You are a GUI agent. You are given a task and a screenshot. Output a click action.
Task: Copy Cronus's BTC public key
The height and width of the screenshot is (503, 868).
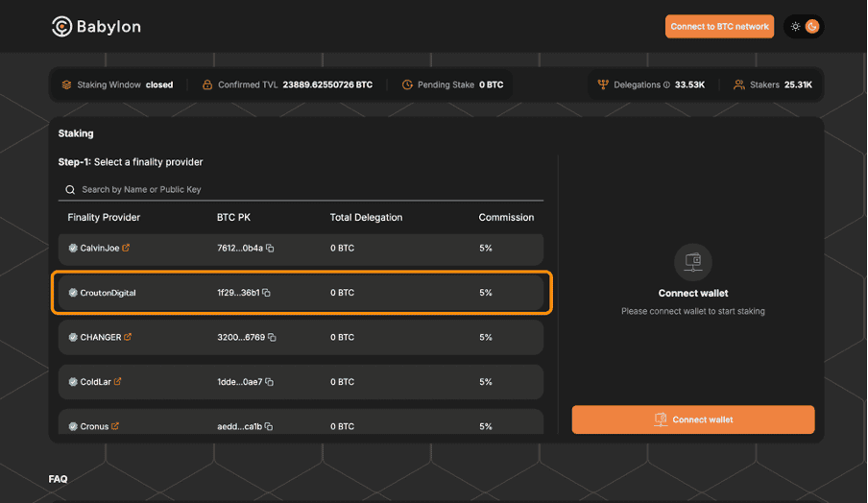269,426
